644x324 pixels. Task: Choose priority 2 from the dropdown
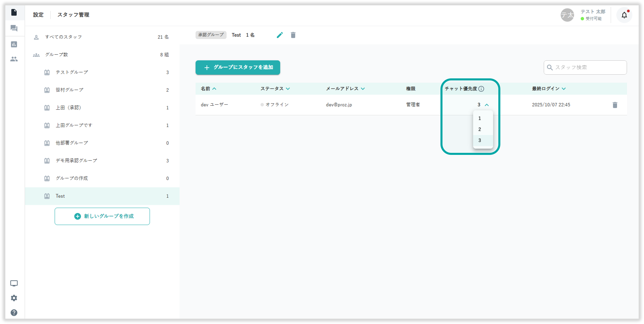(x=480, y=129)
